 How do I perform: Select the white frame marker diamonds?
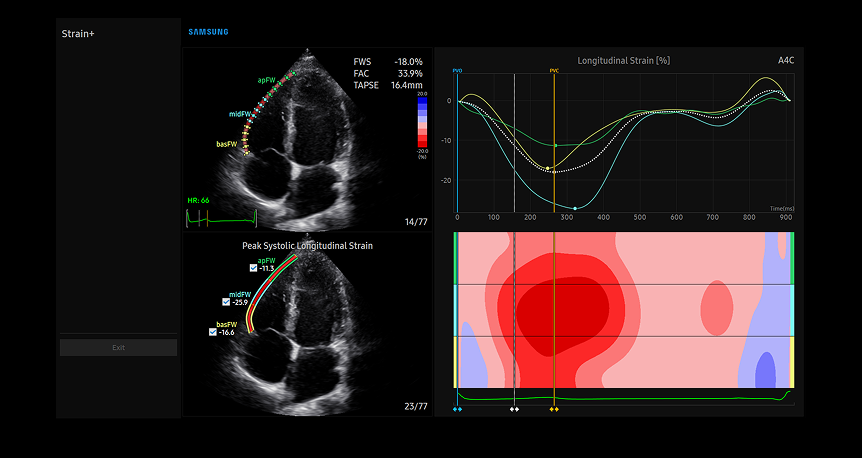pyautogui.click(x=515, y=409)
